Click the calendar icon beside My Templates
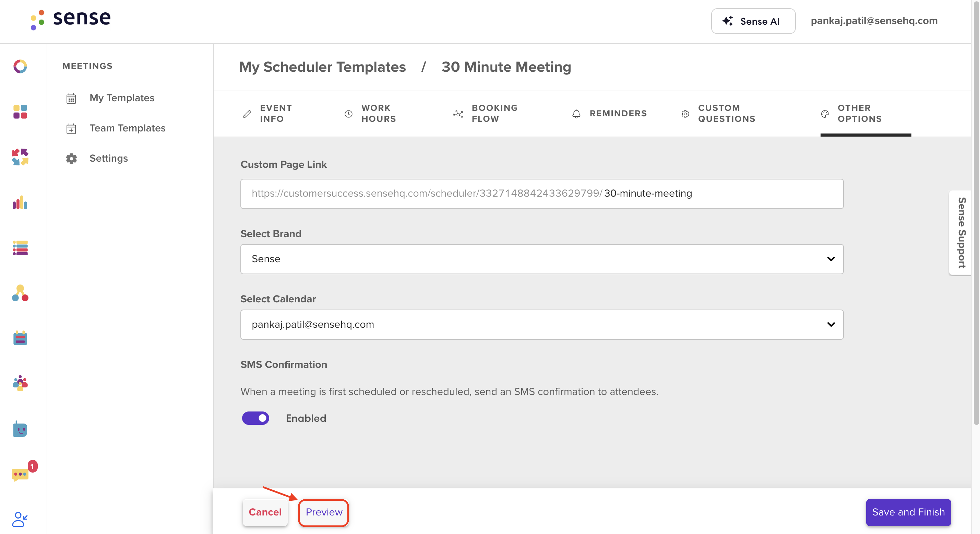 pyautogui.click(x=71, y=98)
